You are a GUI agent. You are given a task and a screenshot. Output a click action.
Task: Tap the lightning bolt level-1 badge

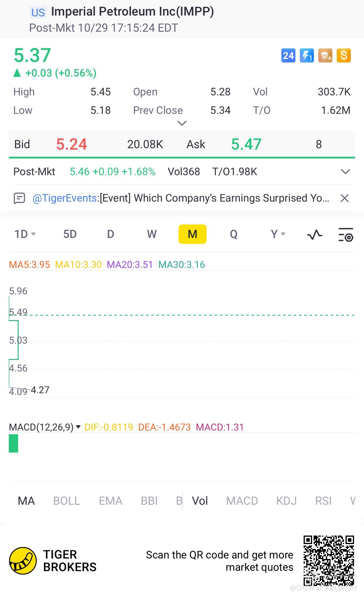pos(307,55)
